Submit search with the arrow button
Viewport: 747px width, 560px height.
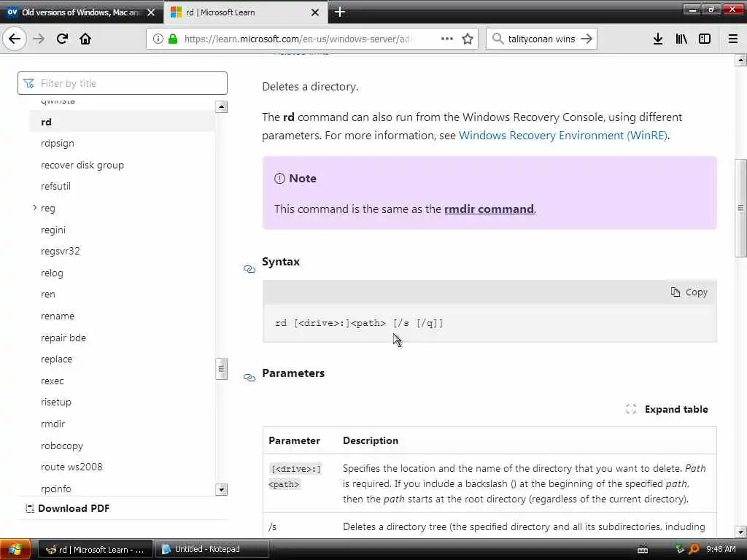coord(587,39)
